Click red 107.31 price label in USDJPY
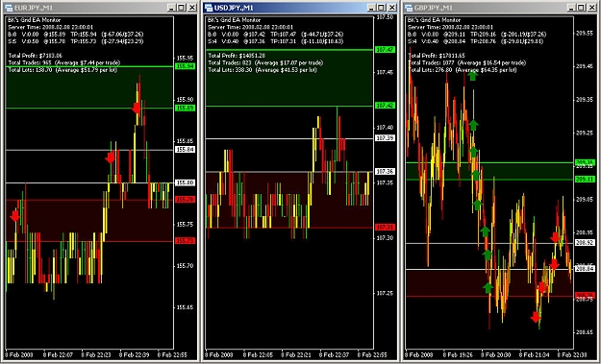This screenshot has height=364, width=601. pos(385,228)
